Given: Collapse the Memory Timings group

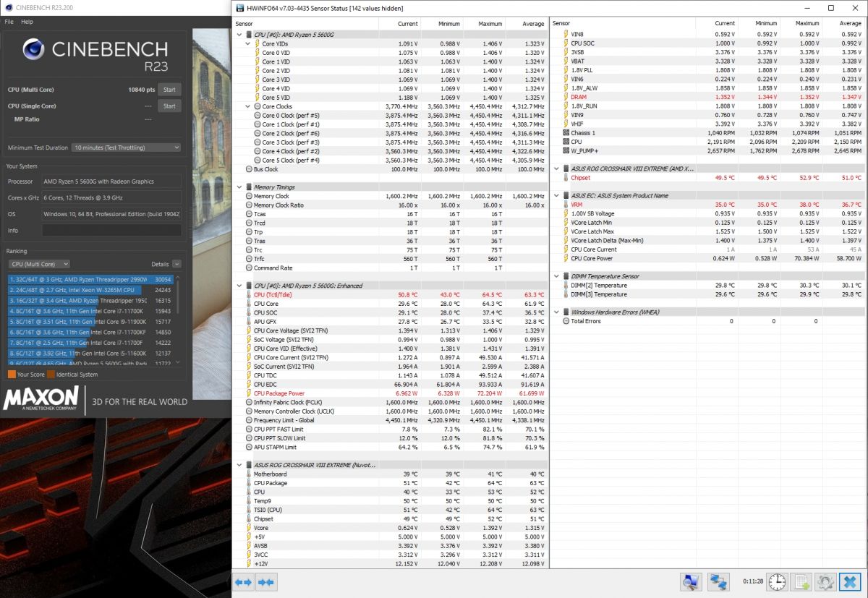Looking at the screenshot, I should coord(239,187).
